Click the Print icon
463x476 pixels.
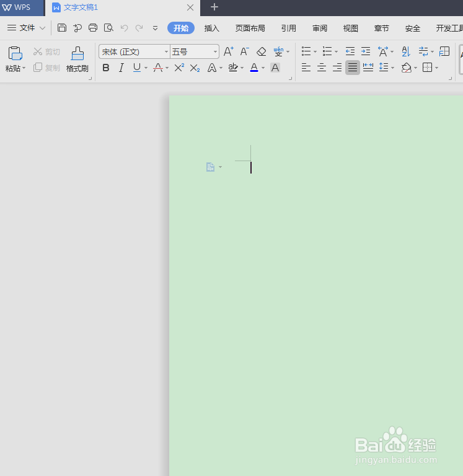coord(93,28)
